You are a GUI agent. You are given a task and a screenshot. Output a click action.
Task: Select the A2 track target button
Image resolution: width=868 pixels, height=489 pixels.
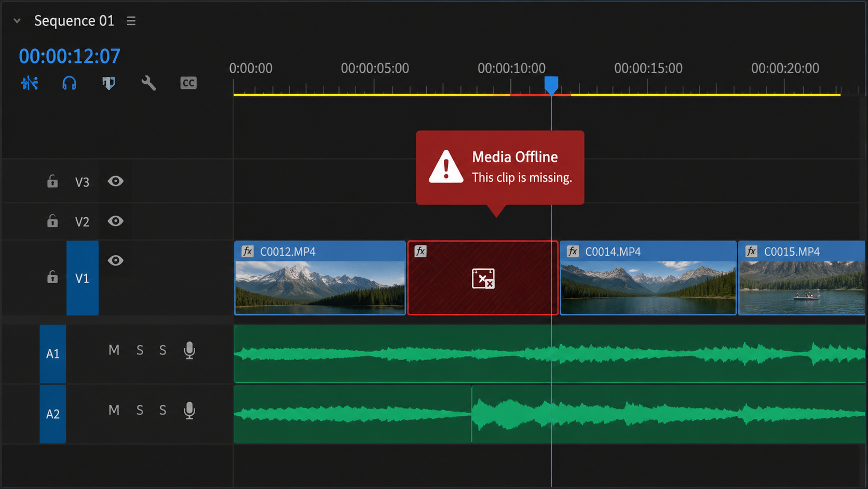coord(53,414)
